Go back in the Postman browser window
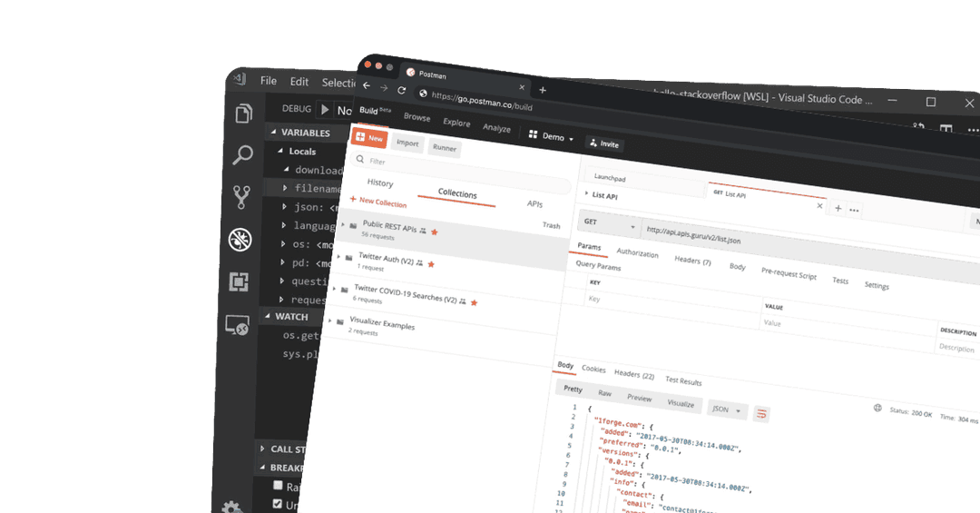 coord(367,86)
